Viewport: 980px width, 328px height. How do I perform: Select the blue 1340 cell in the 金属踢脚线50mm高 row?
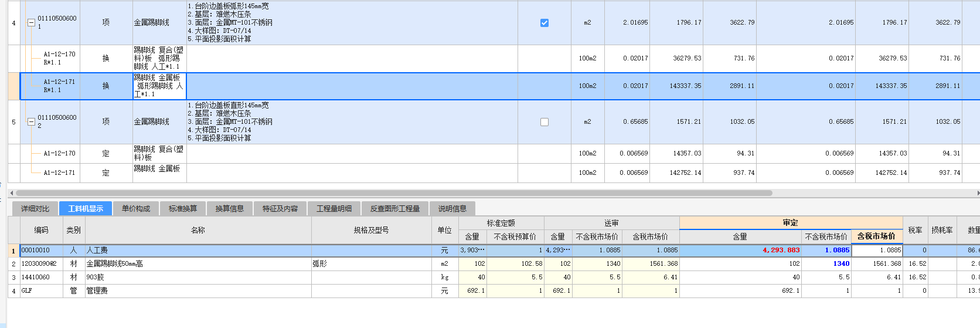point(826,263)
